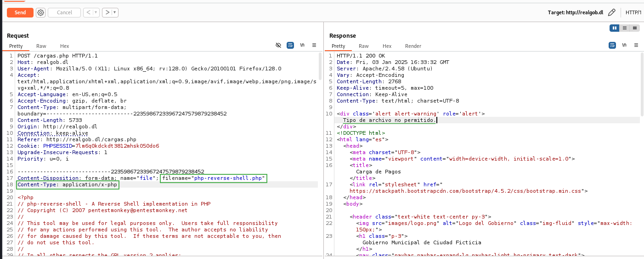The width and height of the screenshot is (644, 259).
Task: Switch Response view to Raw tab
Action: (x=364, y=46)
